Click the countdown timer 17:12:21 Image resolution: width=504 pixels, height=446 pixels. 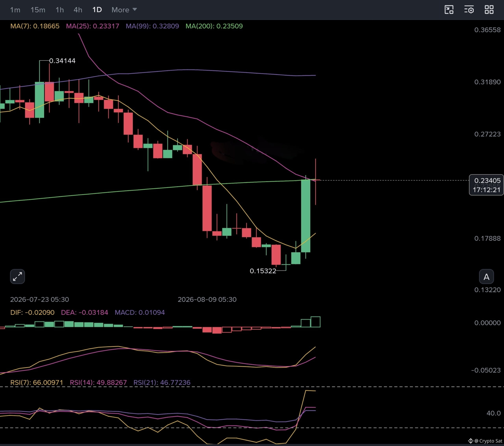[x=486, y=190]
